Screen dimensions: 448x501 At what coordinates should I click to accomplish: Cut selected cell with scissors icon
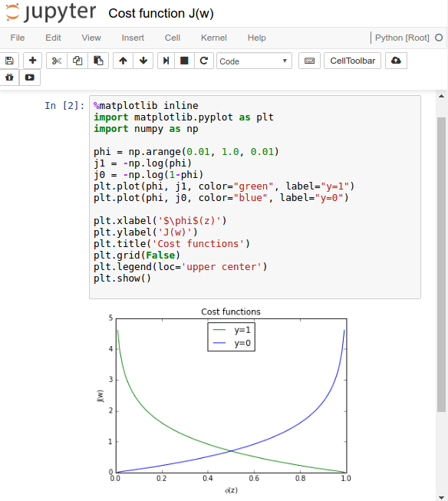tap(57, 61)
